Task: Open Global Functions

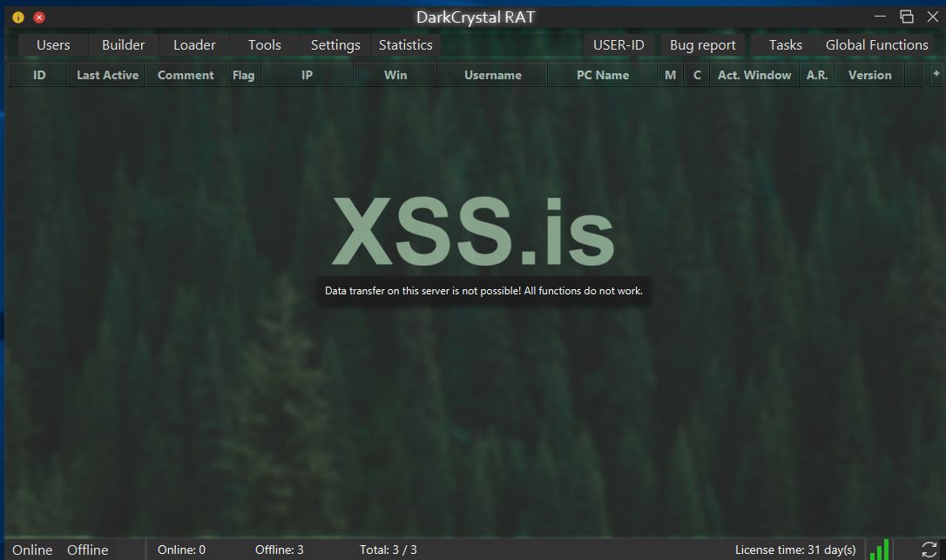Action: point(876,45)
